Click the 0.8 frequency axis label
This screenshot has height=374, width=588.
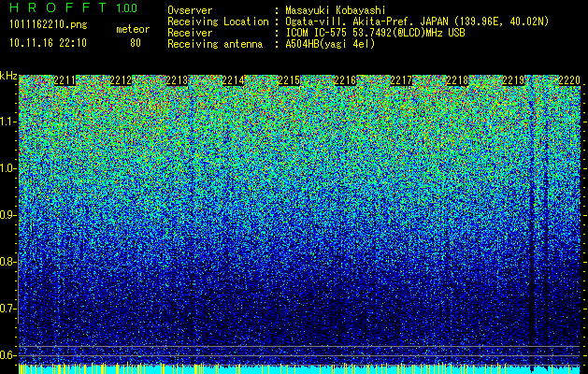(x=7, y=262)
